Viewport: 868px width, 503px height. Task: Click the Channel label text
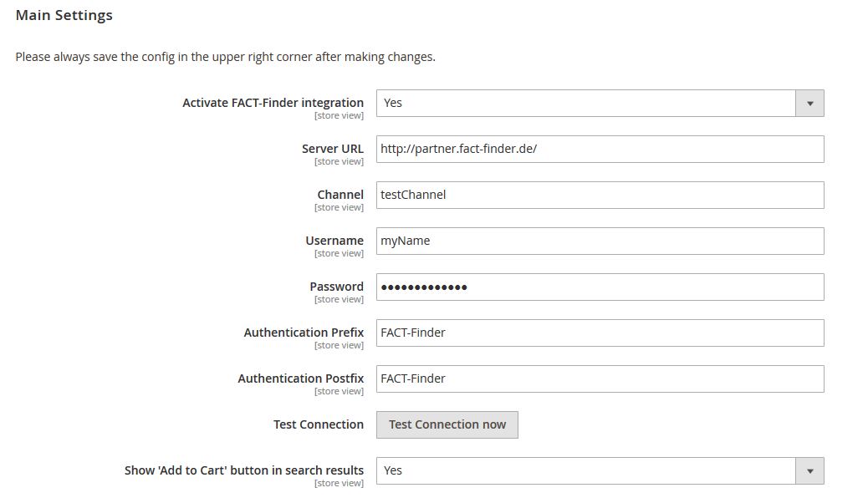[340, 195]
